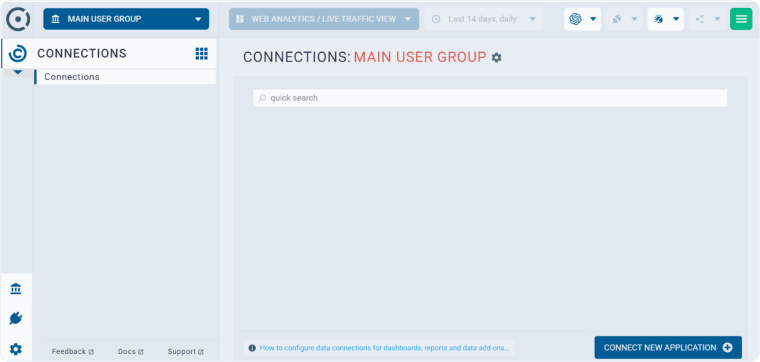Click Connect New Application button
The image size is (760, 362).
(x=668, y=347)
